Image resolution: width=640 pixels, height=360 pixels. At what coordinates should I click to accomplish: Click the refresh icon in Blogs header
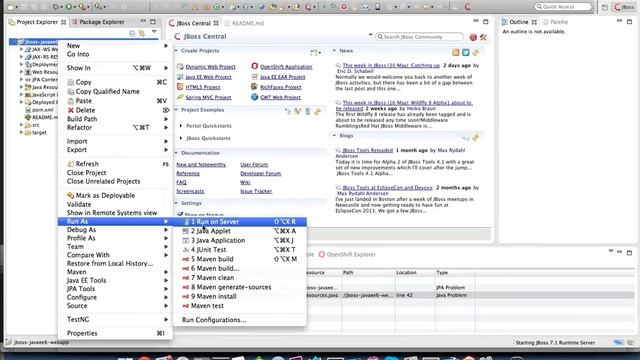(x=476, y=137)
